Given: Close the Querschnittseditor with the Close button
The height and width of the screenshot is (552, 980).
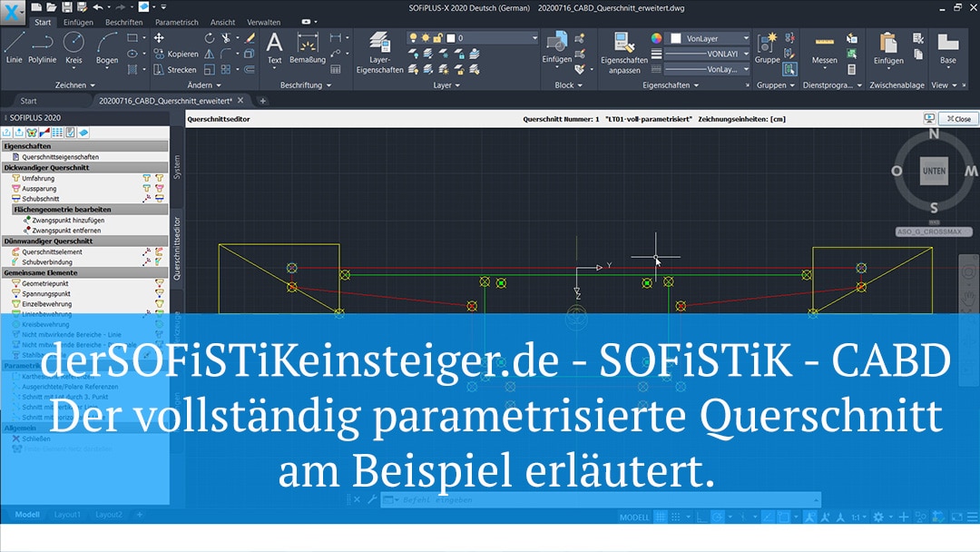Looking at the screenshot, I should click(958, 118).
